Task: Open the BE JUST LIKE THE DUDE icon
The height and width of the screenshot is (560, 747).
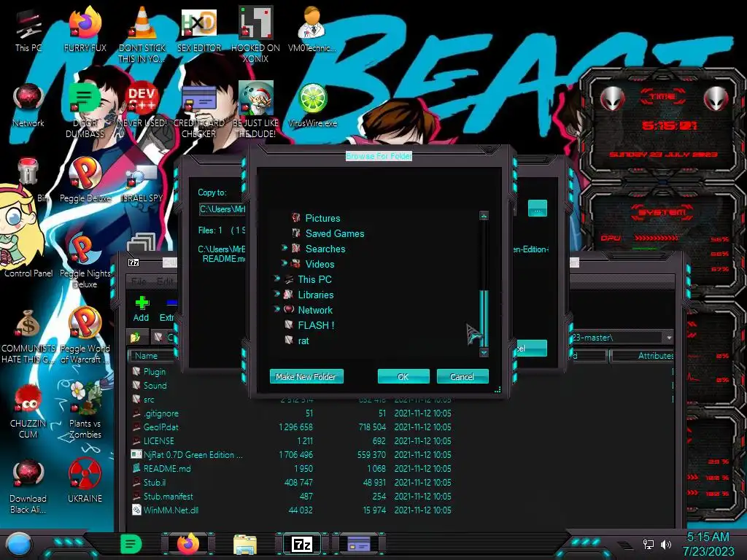Action: click(256, 109)
